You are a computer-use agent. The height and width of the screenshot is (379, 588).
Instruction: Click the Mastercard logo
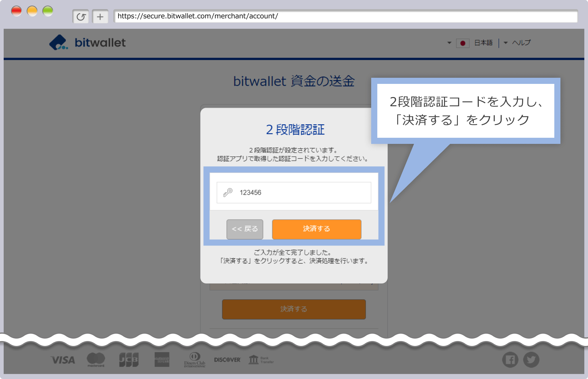point(96,360)
